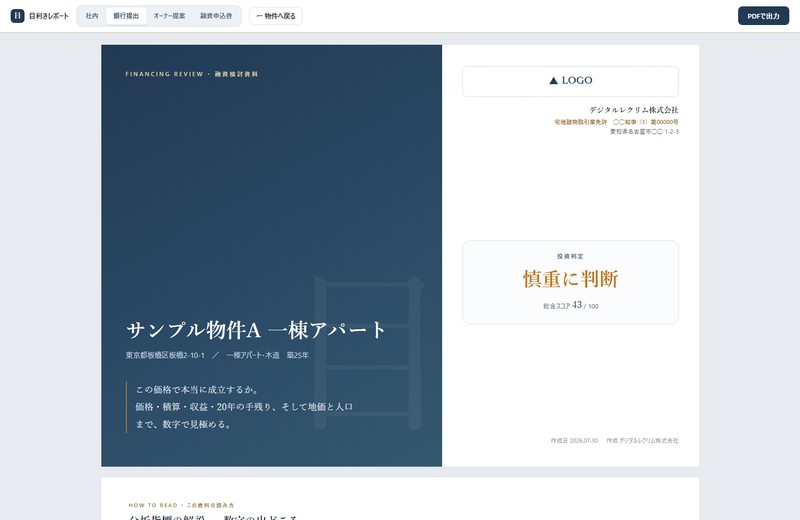Click the 投資判定 label
The width and height of the screenshot is (800, 520).
click(570, 256)
